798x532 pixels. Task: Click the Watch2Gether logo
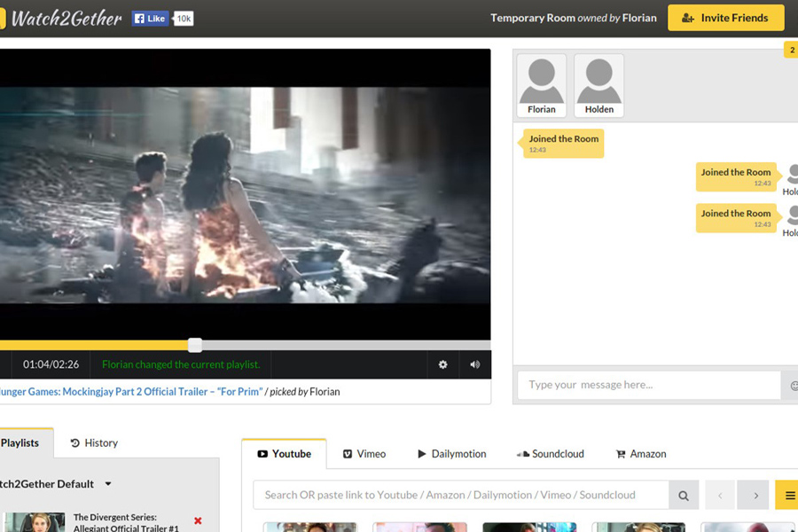pyautogui.click(x=61, y=19)
